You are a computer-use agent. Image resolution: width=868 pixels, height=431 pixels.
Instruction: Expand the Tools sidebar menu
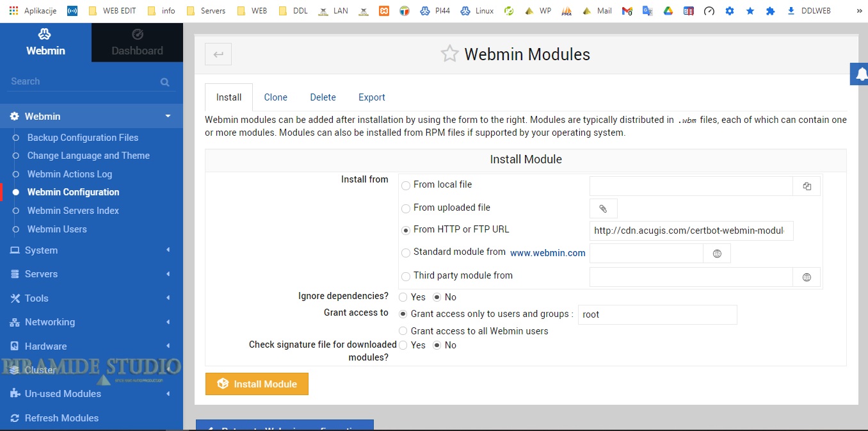92,298
